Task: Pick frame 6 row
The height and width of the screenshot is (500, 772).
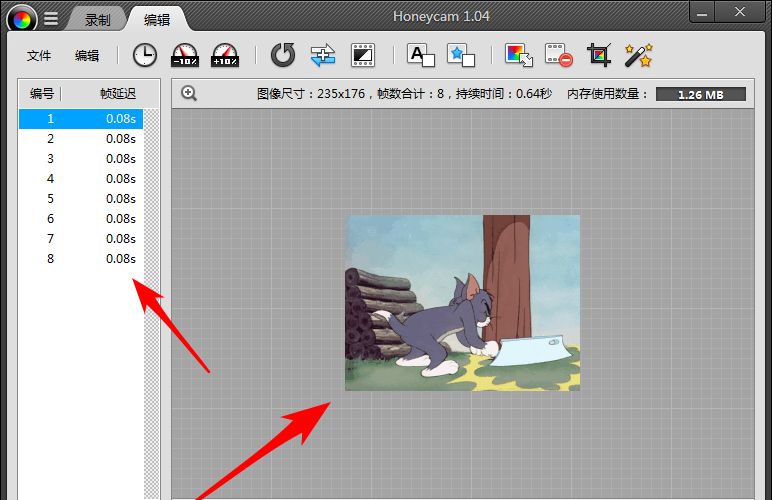Action: (x=81, y=219)
